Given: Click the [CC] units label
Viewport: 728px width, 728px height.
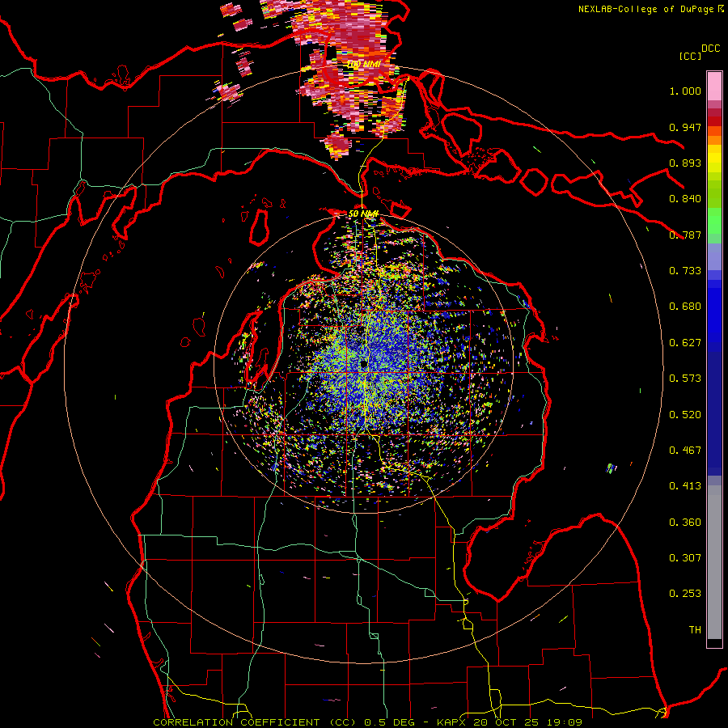Looking at the screenshot, I should [691, 56].
